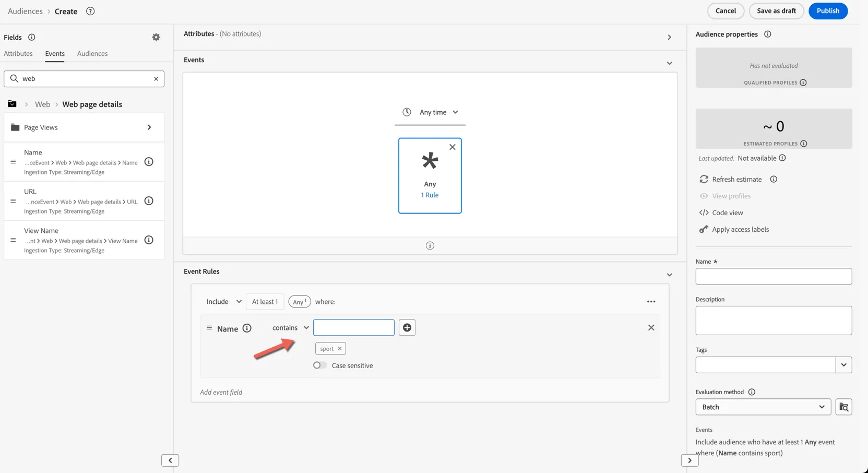This screenshot has height=473, width=868.
Task: Click Refresh estimate info icon
Action: (774, 179)
